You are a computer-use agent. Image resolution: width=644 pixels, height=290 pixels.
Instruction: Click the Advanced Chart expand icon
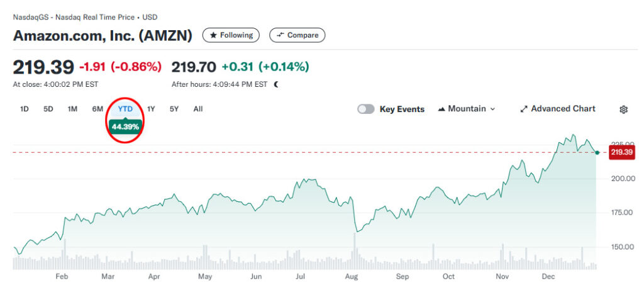point(524,109)
